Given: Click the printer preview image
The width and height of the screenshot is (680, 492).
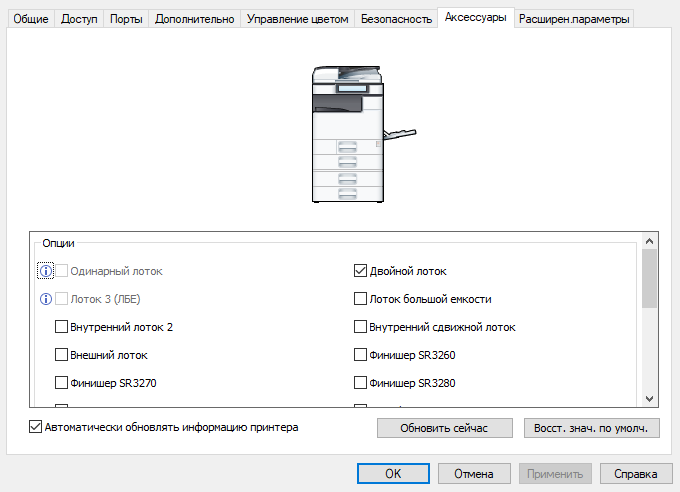Looking at the screenshot, I should [363, 134].
